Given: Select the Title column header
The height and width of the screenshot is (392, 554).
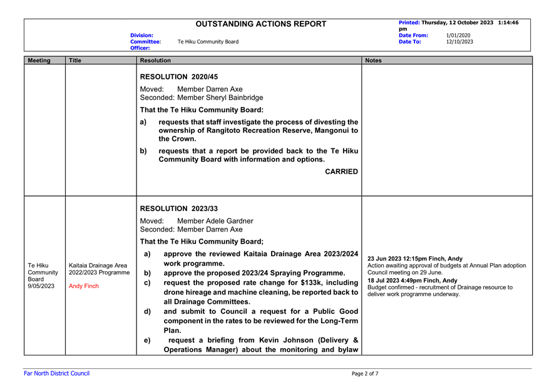Looking at the screenshot, I should (75, 61).
